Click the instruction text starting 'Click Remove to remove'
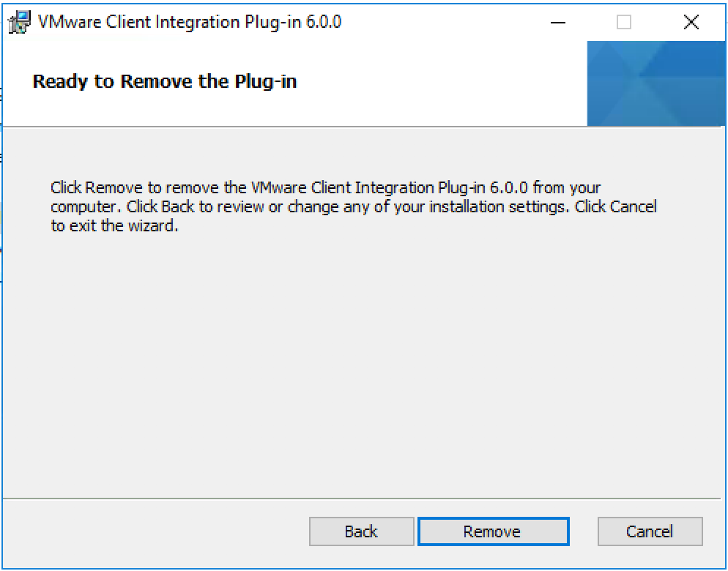The width and height of the screenshot is (728, 571). 353,206
